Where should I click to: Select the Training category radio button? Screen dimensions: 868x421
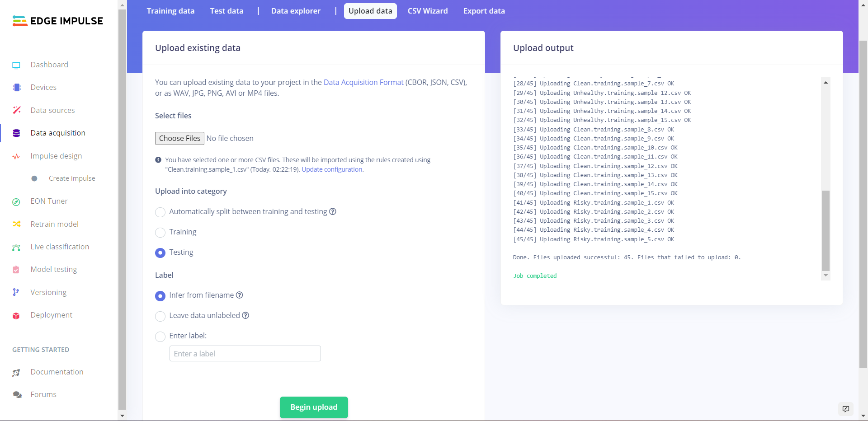tap(160, 233)
